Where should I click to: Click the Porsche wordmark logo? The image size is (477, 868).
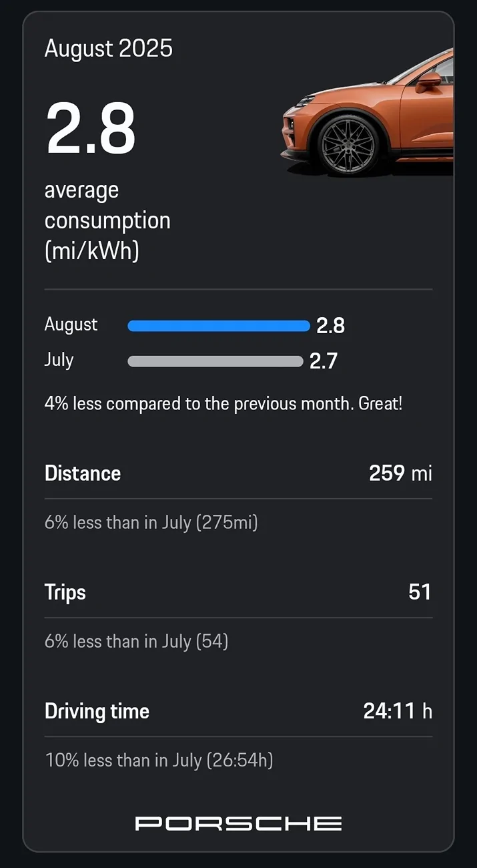(x=238, y=823)
